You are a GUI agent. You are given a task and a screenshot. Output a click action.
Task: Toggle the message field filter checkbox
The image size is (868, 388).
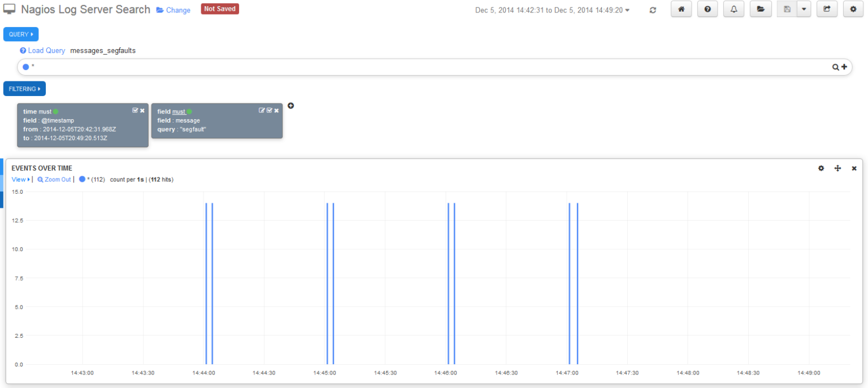(269, 111)
